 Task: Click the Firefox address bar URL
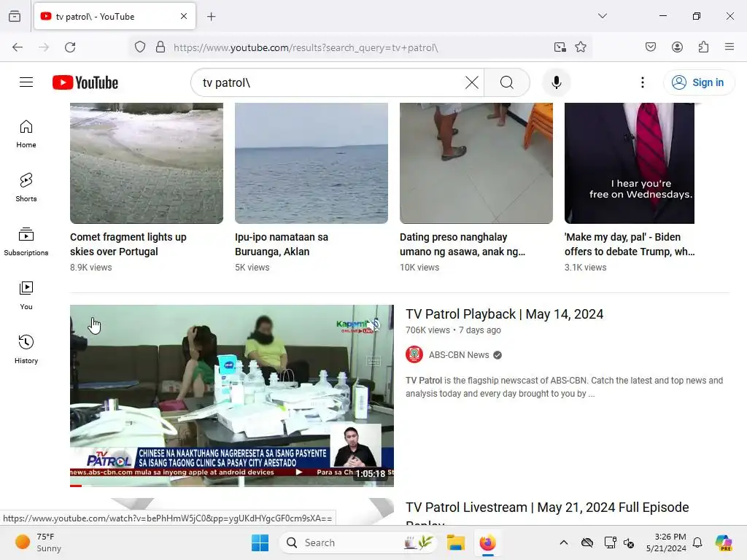(306, 47)
